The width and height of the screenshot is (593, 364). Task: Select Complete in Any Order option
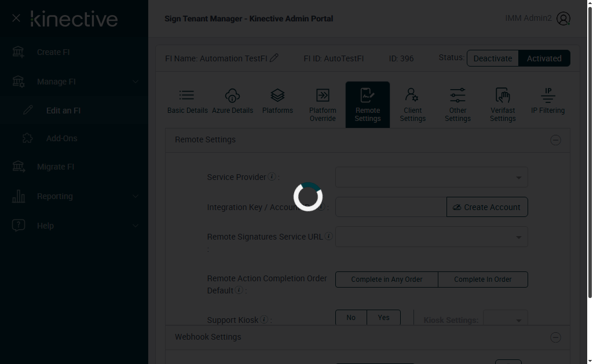386,280
